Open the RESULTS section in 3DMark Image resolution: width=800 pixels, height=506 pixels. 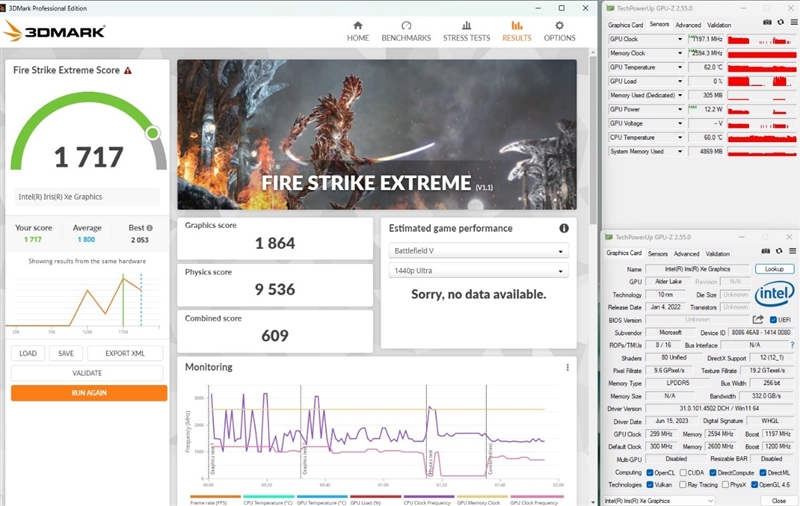pos(517,32)
